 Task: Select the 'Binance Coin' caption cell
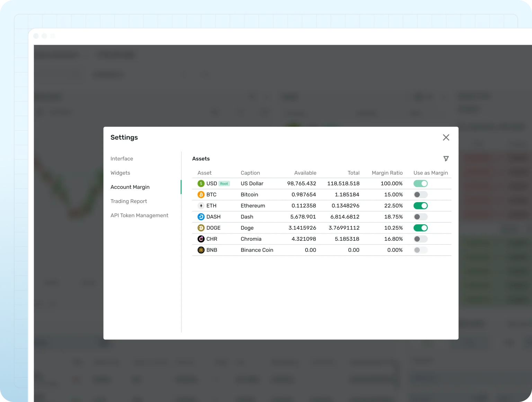point(257,250)
